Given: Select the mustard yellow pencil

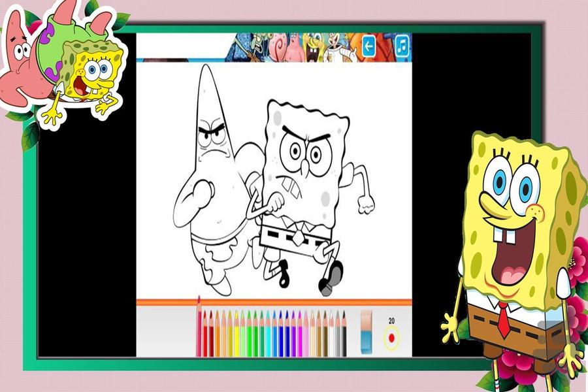Looking at the screenshot, I should coord(230,334).
